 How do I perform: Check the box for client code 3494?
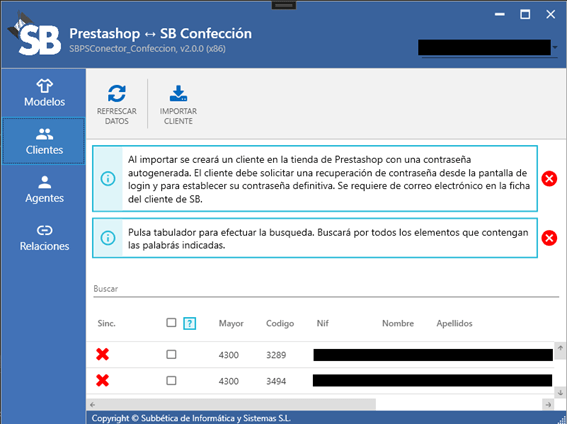tap(171, 381)
